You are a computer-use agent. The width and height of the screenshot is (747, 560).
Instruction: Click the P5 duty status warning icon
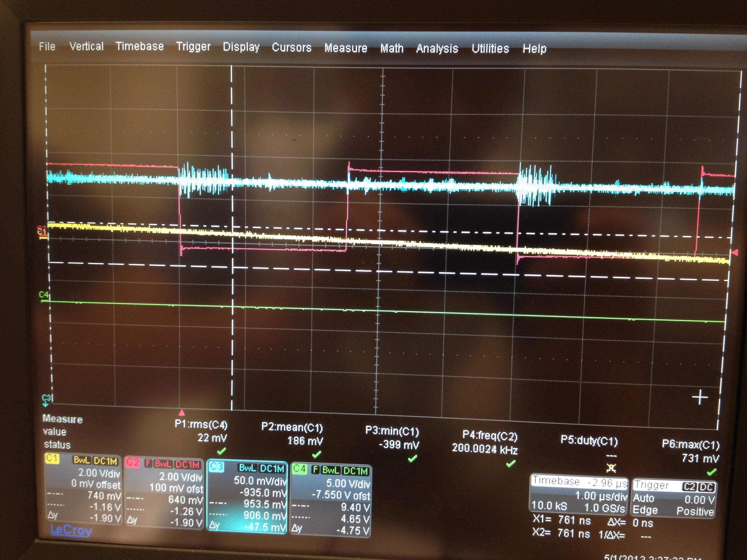click(611, 468)
